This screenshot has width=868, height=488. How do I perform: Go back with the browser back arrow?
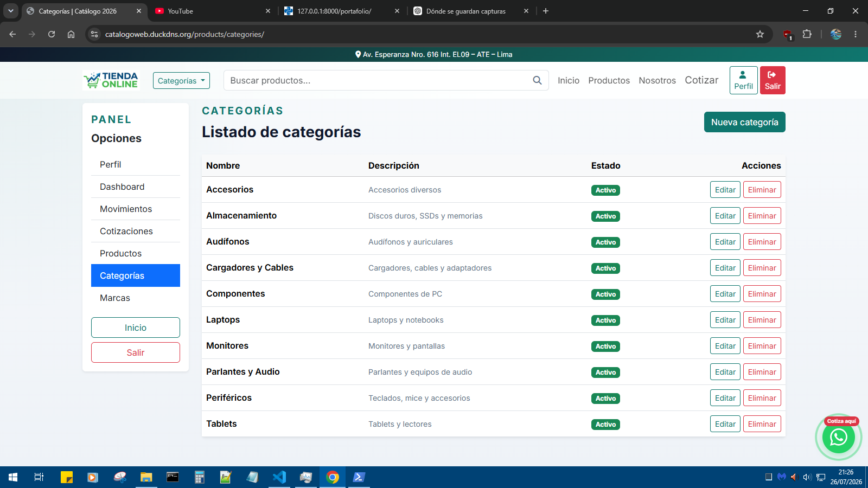click(x=12, y=34)
